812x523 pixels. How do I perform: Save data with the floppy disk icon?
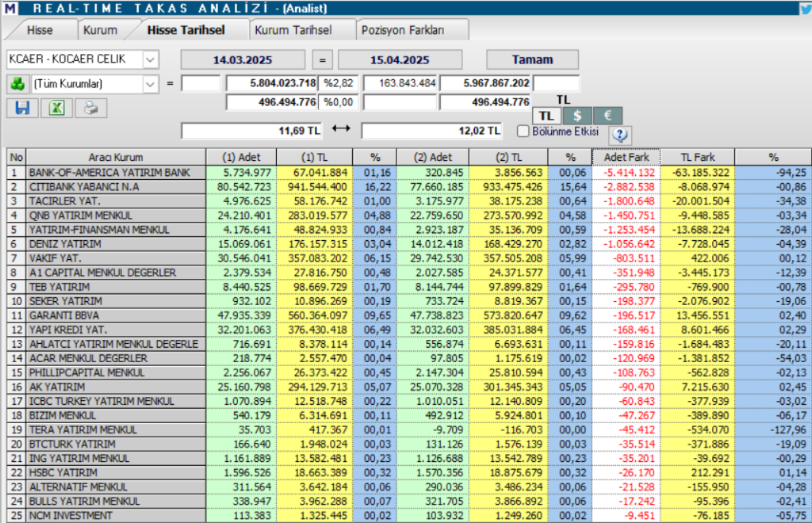22,108
